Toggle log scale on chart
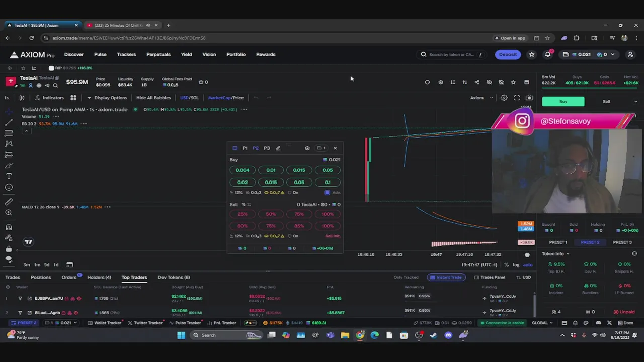The width and height of the screenshot is (644, 362). click(x=516, y=265)
